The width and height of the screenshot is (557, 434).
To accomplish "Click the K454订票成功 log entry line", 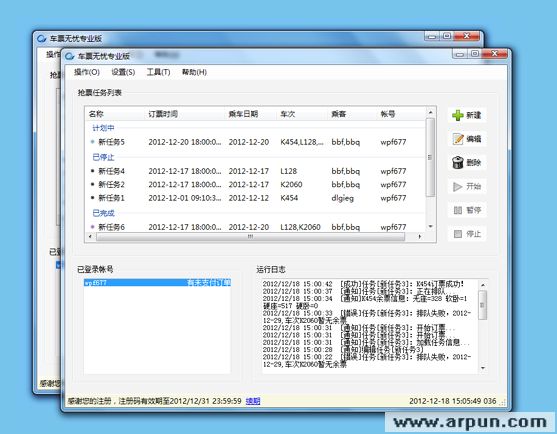I will pyautogui.click(x=363, y=284).
